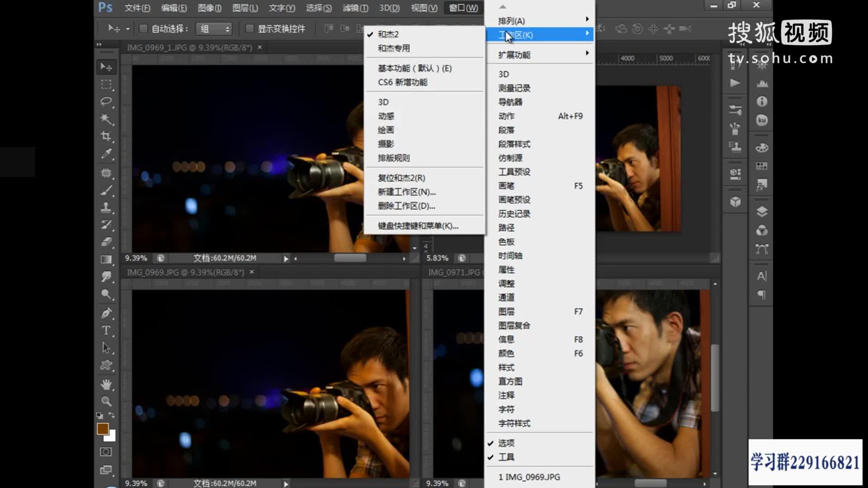Open the Info panel icon on the right

(762, 102)
